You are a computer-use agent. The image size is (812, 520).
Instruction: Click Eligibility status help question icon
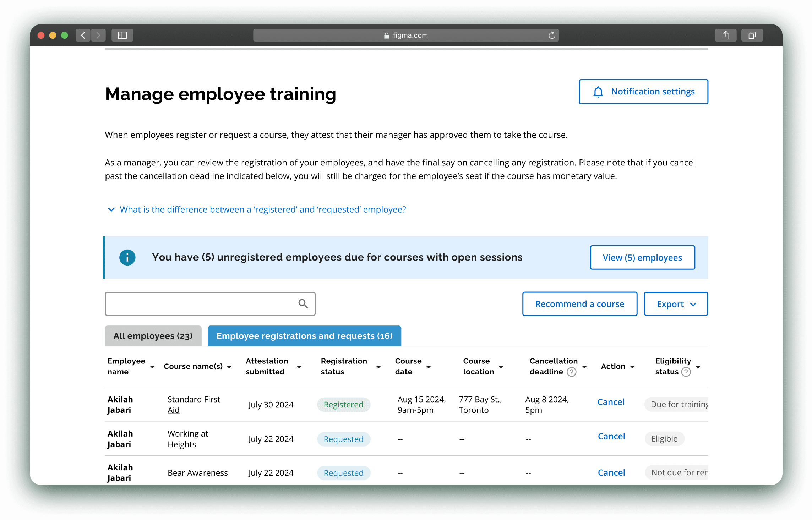pos(686,372)
